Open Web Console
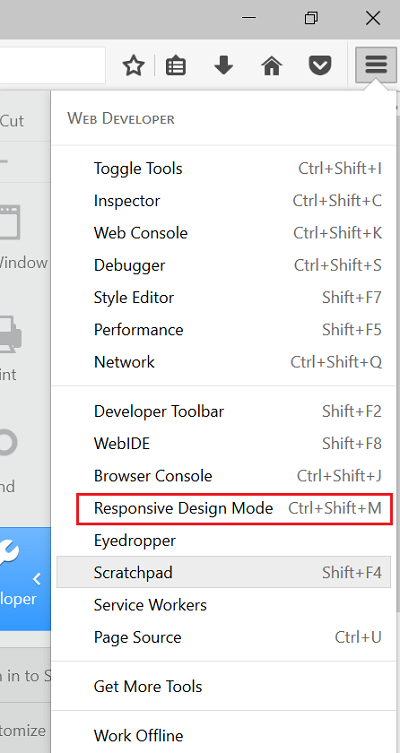 tap(223, 233)
